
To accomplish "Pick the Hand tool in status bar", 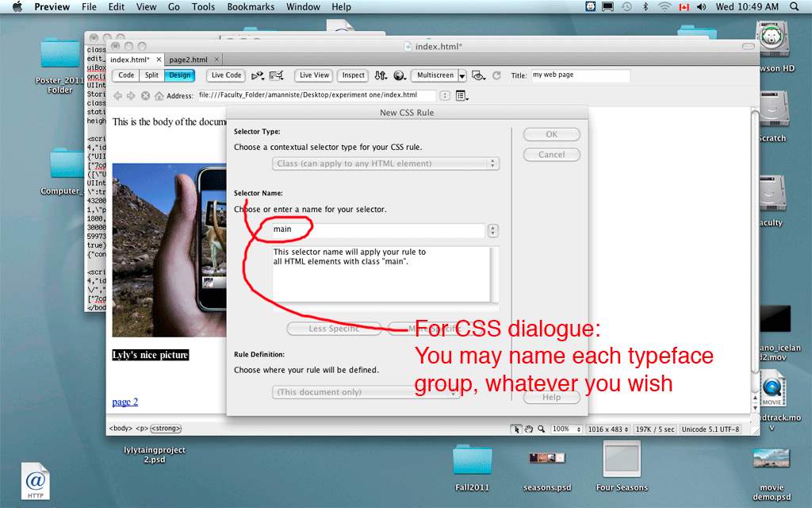I will (529, 429).
